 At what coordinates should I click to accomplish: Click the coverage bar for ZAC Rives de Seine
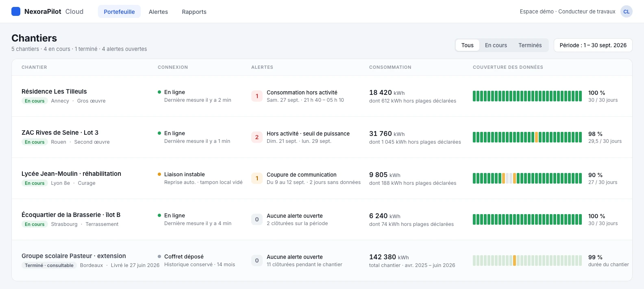527,137
